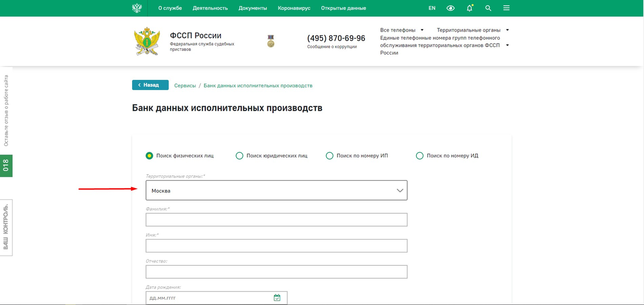Open the Документы menu item

[x=253, y=8]
